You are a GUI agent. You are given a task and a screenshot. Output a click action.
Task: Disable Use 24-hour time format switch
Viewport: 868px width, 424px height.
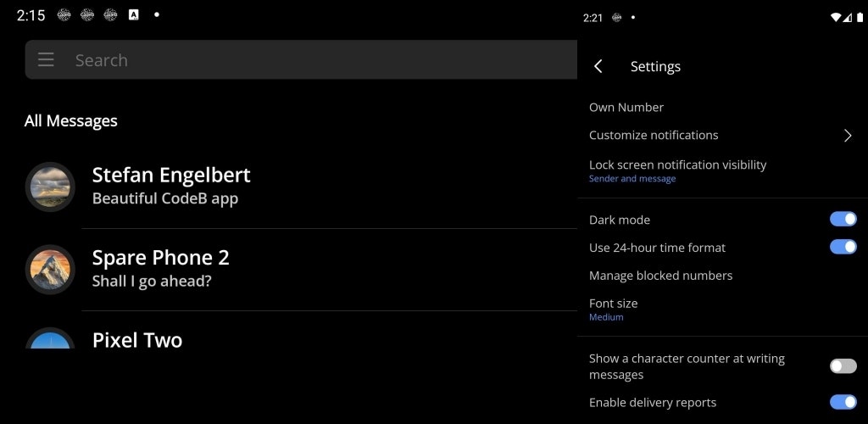843,247
